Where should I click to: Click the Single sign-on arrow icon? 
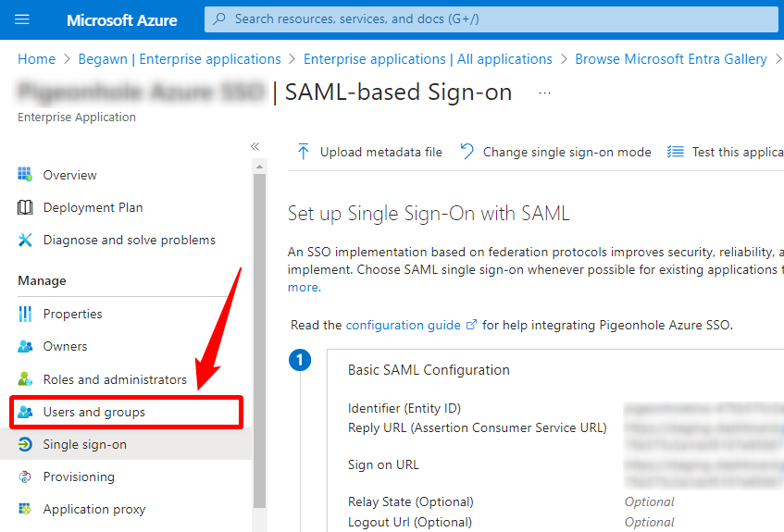tap(25, 444)
